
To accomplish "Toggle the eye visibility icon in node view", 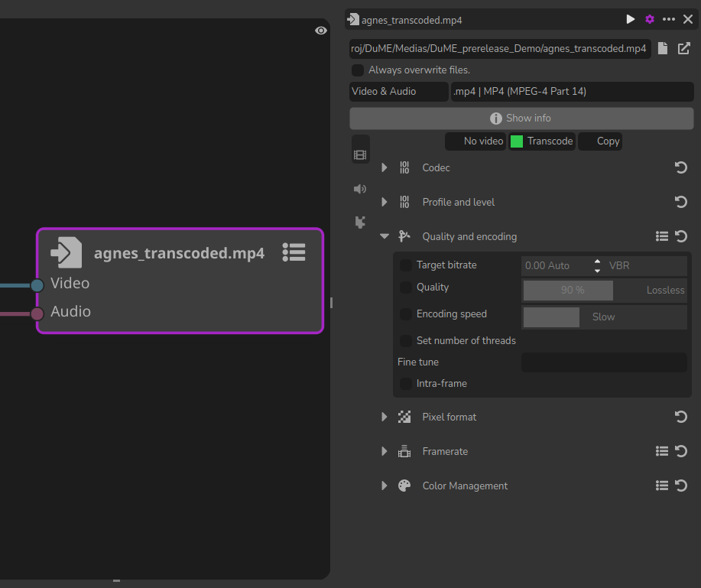I will click(321, 31).
